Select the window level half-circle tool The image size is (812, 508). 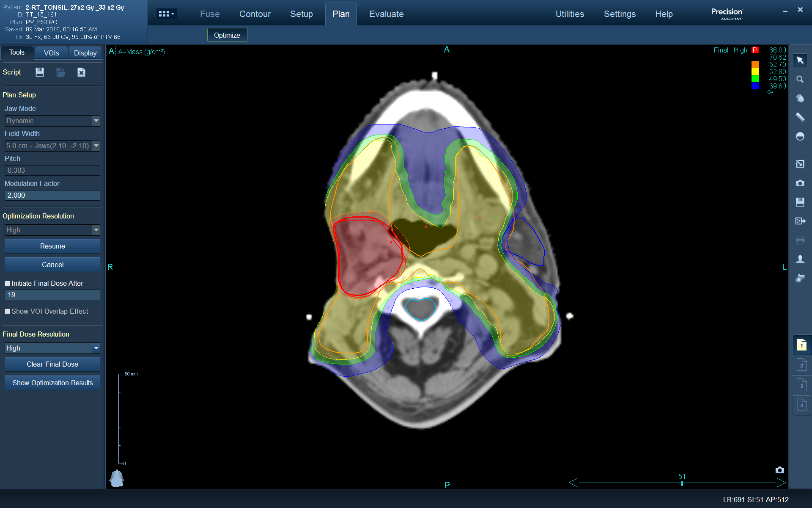pos(800,136)
